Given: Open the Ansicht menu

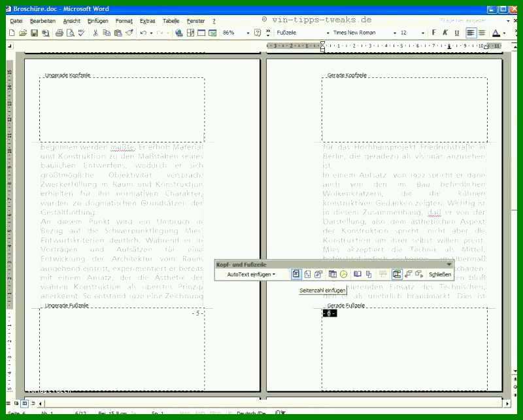Looking at the screenshot, I should 72,21.
